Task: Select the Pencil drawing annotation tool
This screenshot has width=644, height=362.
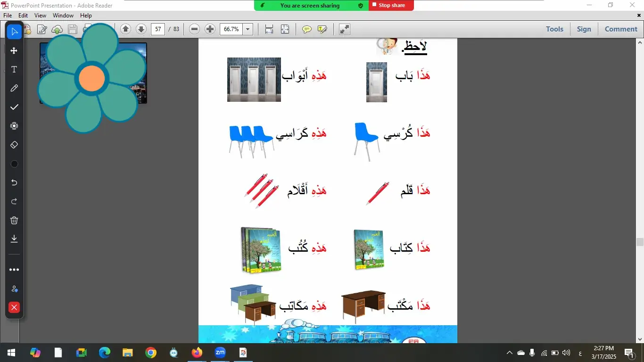Action: point(14,88)
